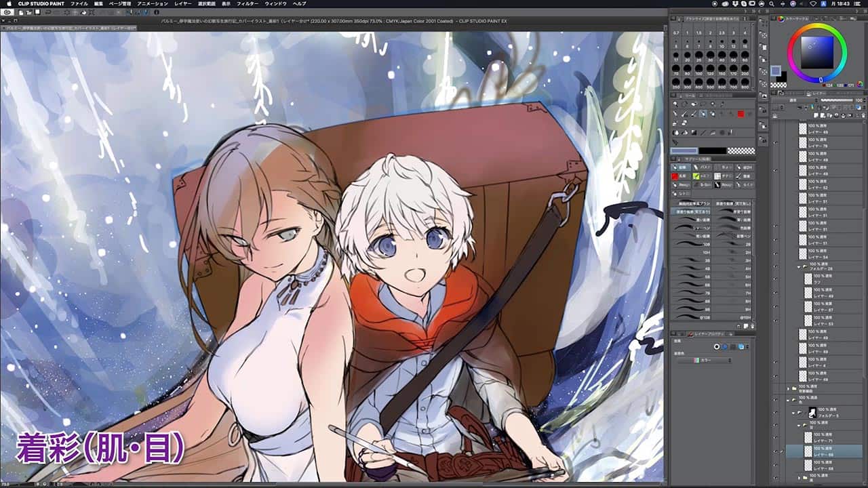This screenshot has height=488, width=868.
Task: Expand the 背景 folder triangle
Action: click(788, 388)
